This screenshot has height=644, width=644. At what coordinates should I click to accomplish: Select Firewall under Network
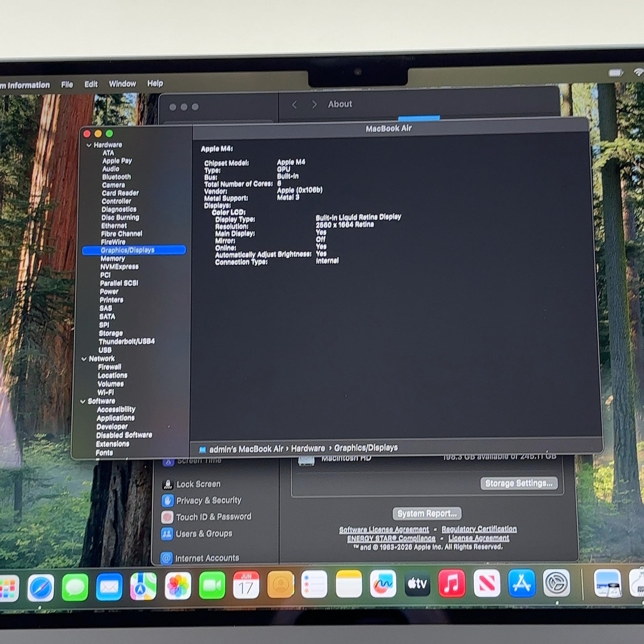coord(110,367)
